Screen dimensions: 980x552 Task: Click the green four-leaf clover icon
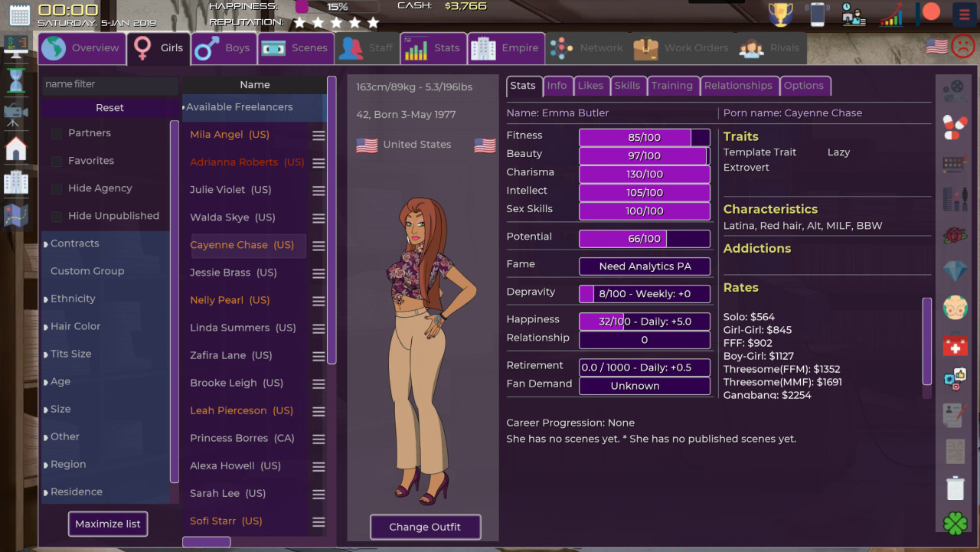tap(955, 524)
